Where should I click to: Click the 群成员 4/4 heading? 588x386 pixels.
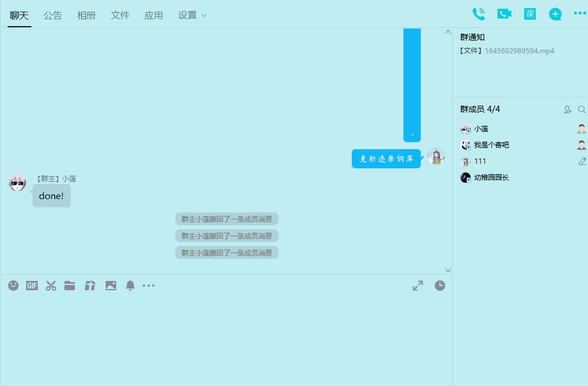(x=479, y=109)
